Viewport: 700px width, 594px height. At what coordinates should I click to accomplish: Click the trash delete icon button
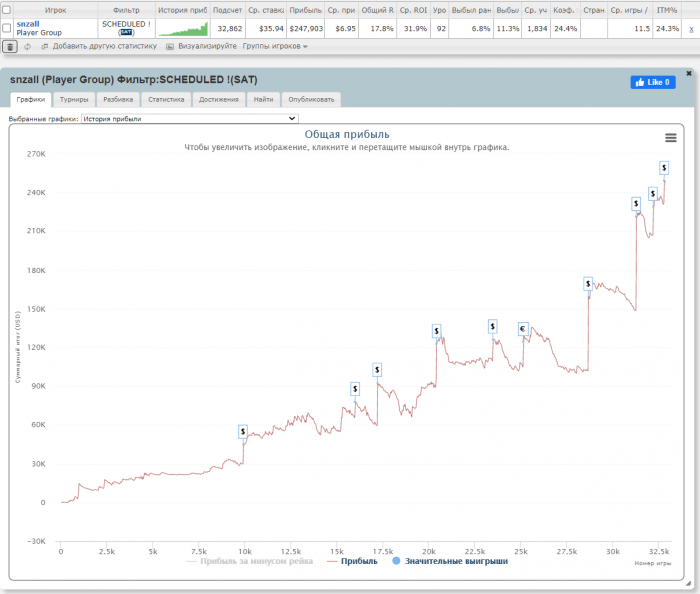(x=10, y=46)
